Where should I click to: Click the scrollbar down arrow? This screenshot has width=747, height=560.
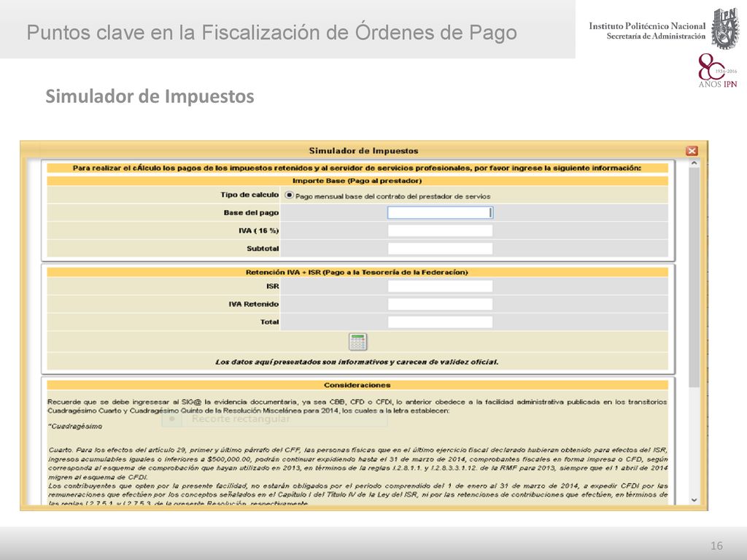point(694,500)
